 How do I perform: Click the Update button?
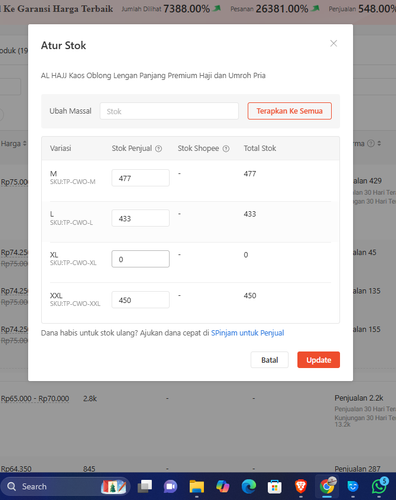(x=319, y=360)
